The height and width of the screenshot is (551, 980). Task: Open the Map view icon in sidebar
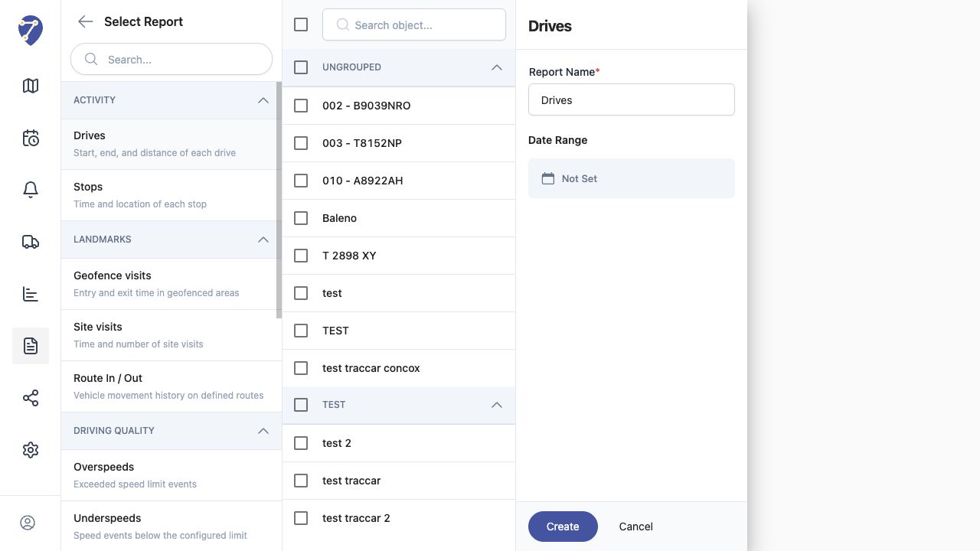click(x=31, y=86)
